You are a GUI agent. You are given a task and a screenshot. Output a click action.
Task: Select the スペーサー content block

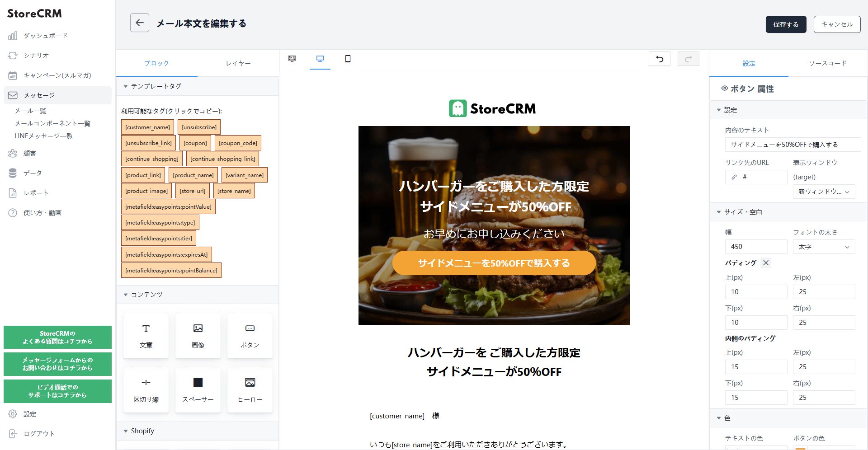coord(198,390)
